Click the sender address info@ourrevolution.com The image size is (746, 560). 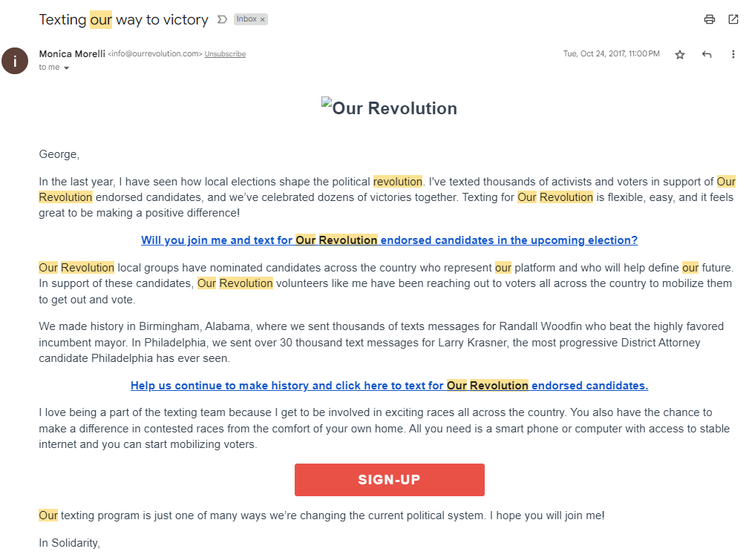click(155, 54)
